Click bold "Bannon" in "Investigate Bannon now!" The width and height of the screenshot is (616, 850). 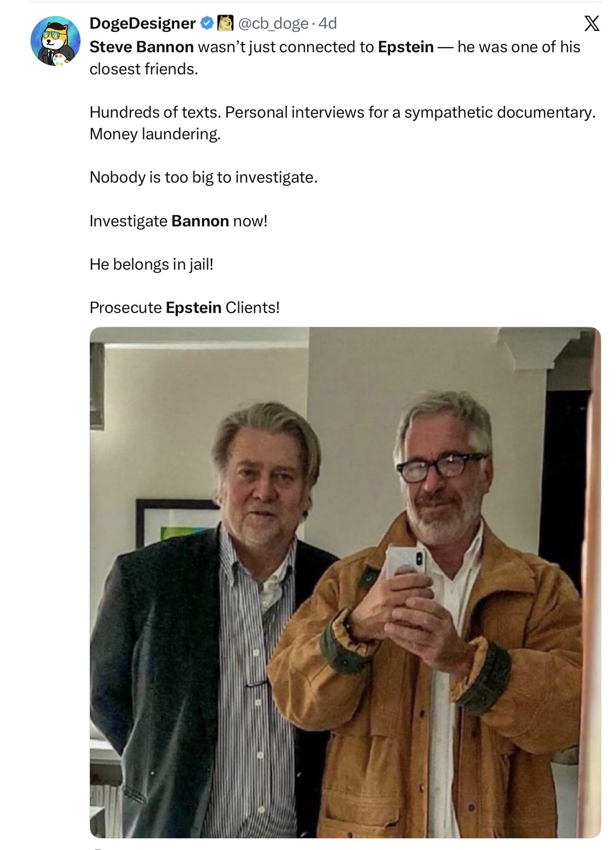[200, 221]
